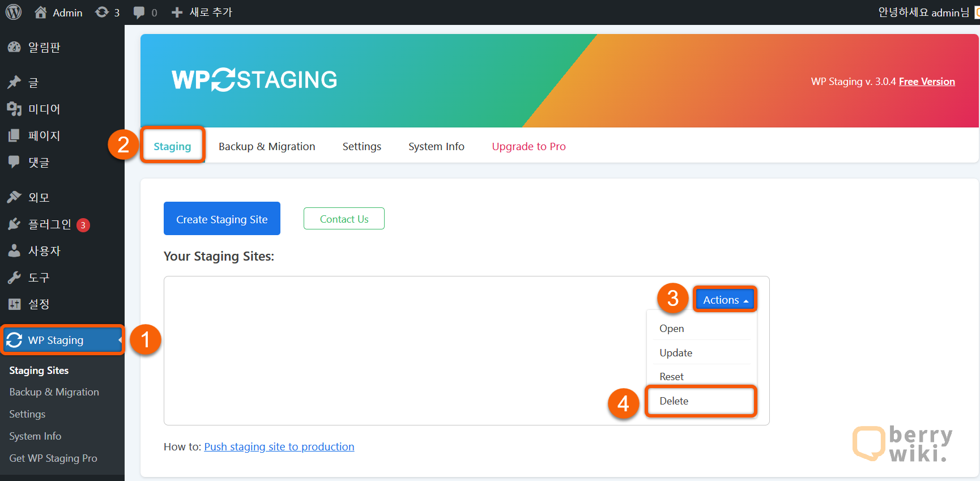The image size is (980, 481).
Task: Click the WordPress logo icon
Action: (14, 12)
